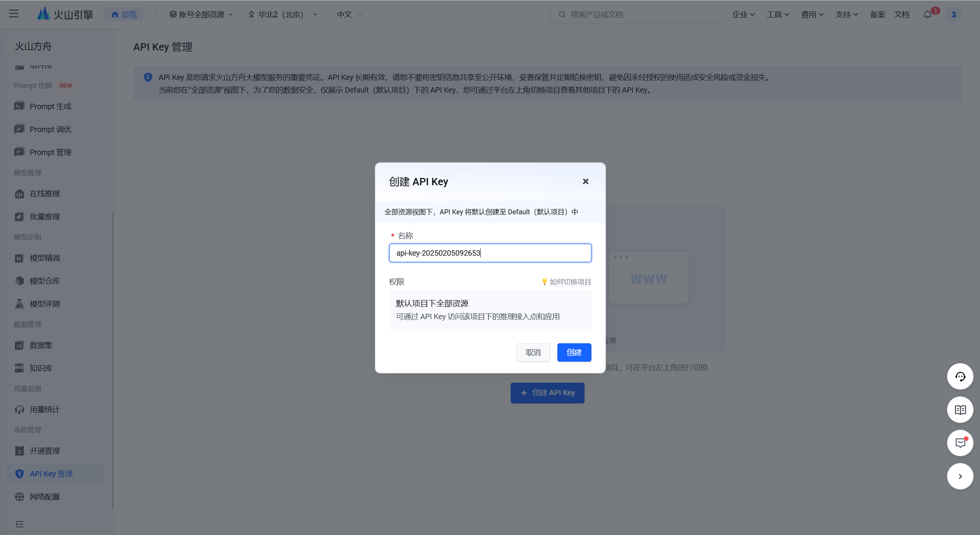
Task: Click the 火山方舟 sidebar title
Action: (x=33, y=46)
